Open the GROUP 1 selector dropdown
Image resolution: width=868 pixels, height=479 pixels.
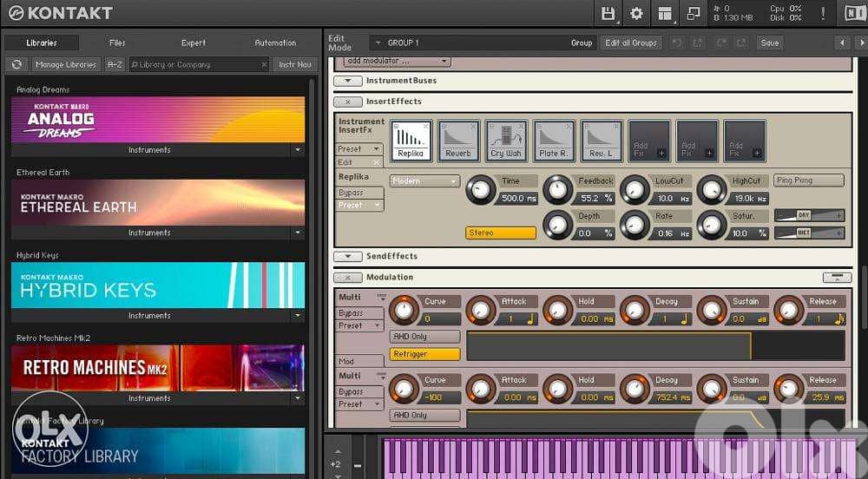(x=378, y=43)
